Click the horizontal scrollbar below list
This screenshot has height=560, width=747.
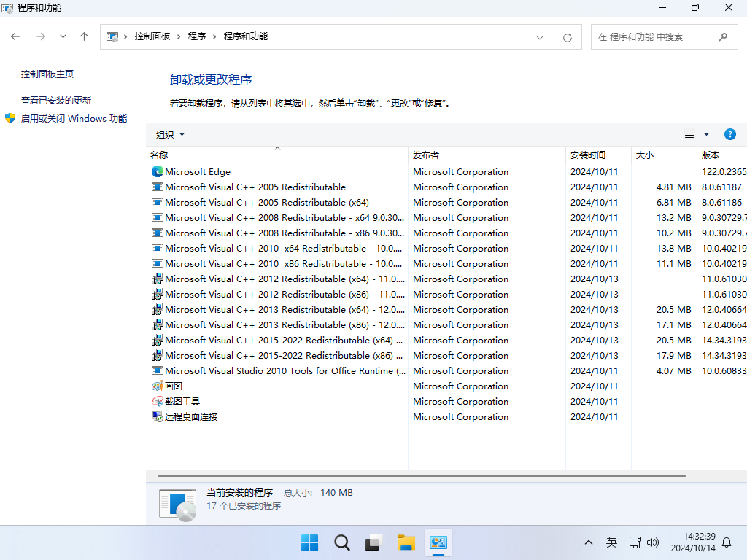pyautogui.click(x=422, y=475)
